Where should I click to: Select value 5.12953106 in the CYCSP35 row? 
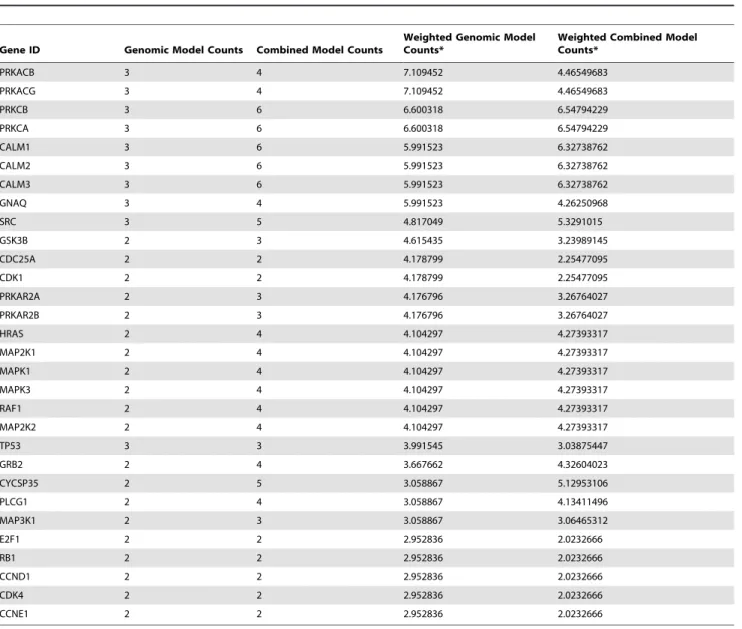(x=583, y=483)
